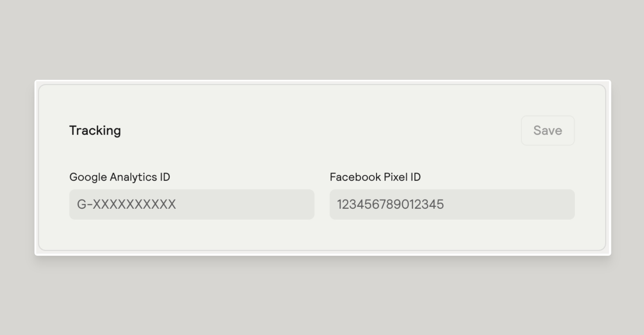Screen dimensions: 644x335
Task: Click empty area right of G-XXXXXXXXXX placeholder
Action: [245, 204]
